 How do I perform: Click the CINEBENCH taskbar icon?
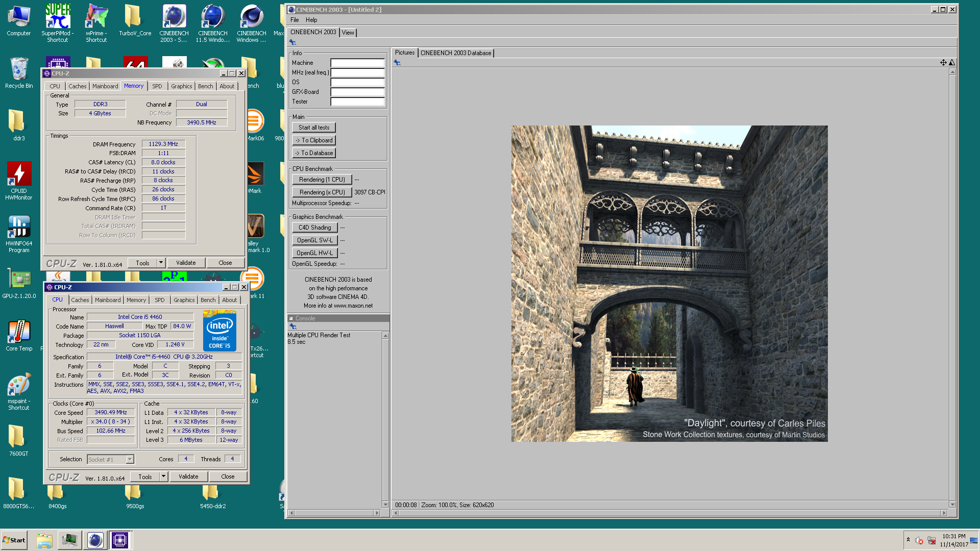(95, 540)
